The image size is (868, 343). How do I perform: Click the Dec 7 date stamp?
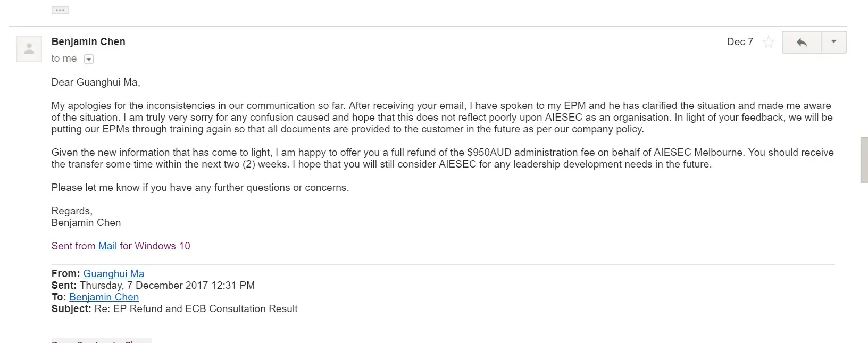(x=740, y=42)
